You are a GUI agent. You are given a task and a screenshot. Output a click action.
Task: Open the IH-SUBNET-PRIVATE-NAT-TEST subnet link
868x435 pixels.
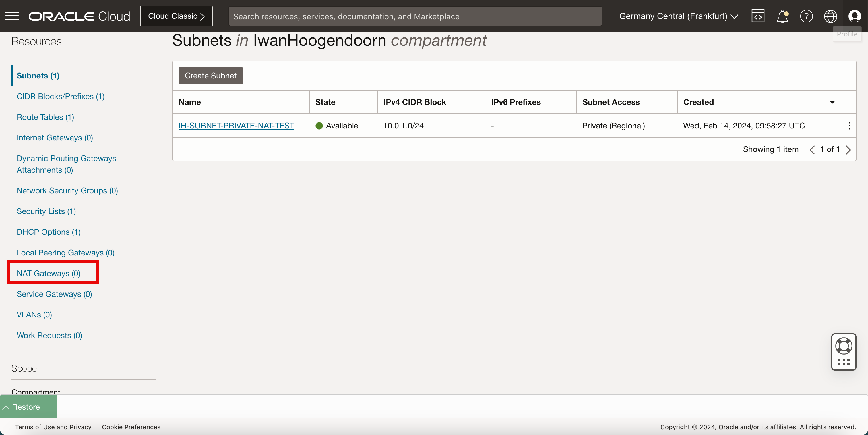tap(236, 126)
